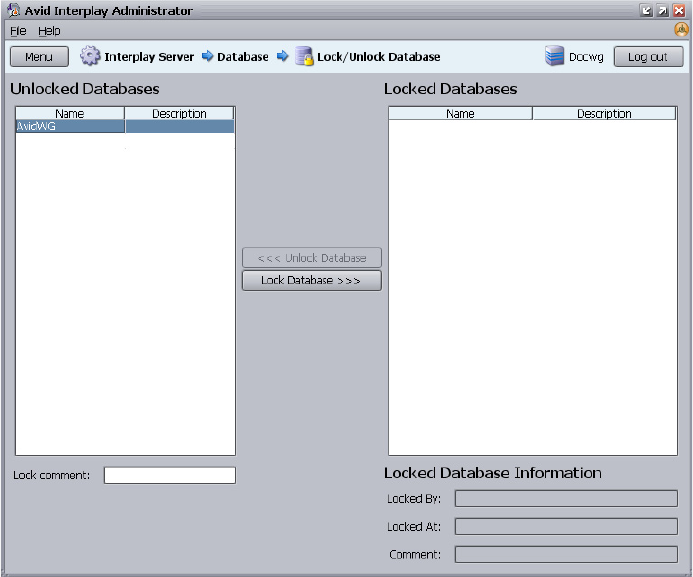
Task: Open the Help menu
Action: (x=49, y=31)
